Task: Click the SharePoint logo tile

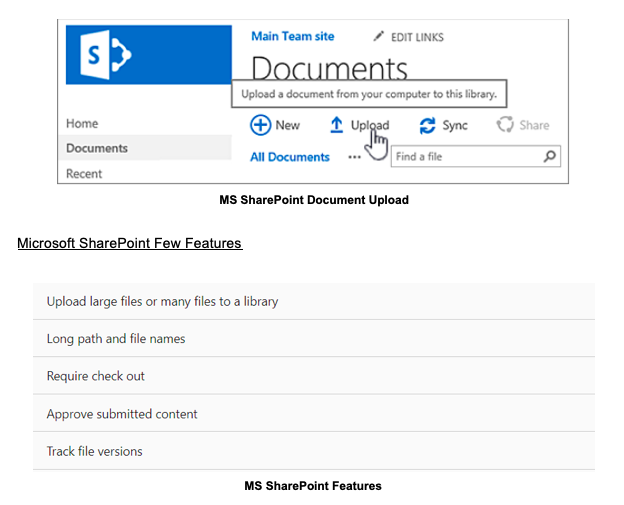Action: click(x=149, y=55)
